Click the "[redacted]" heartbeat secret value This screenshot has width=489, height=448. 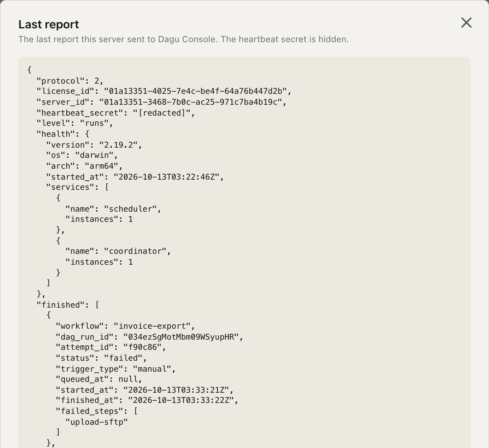pos(162,113)
